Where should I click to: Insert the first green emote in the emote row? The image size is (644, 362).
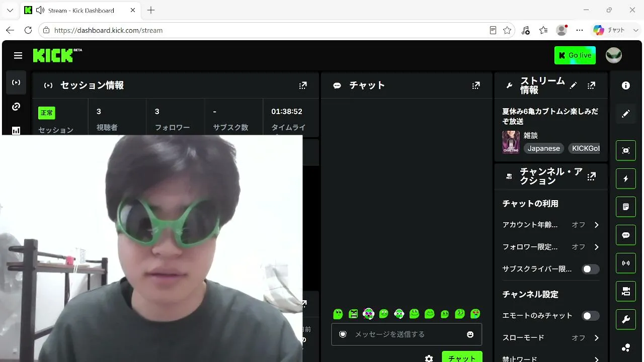(x=338, y=314)
